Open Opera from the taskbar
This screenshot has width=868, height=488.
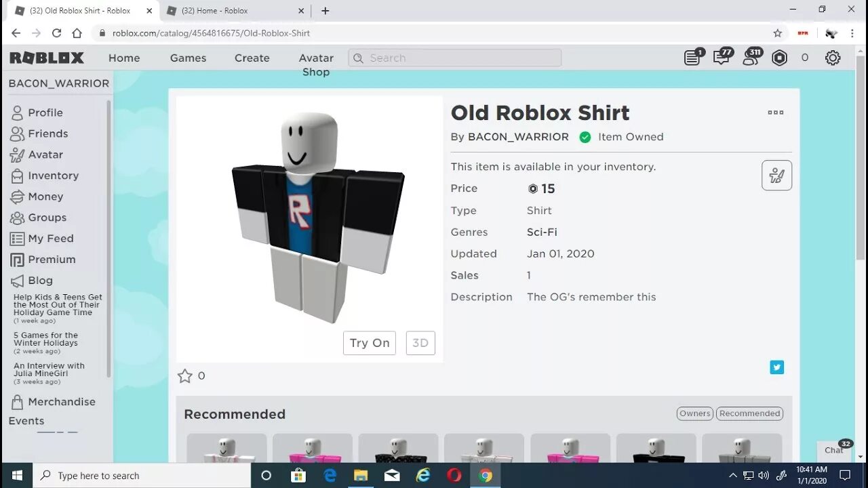(454, 475)
